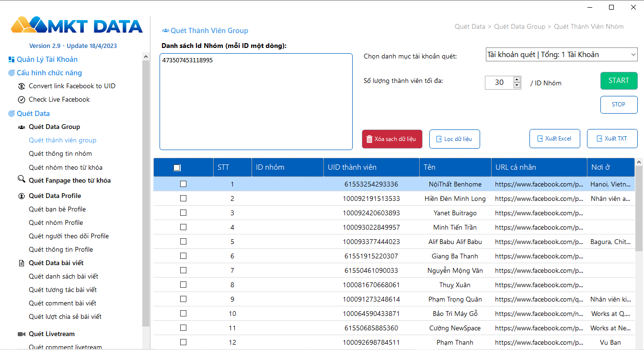Click the Nơi ở column header
644x350 pixels.
[611, 167]
